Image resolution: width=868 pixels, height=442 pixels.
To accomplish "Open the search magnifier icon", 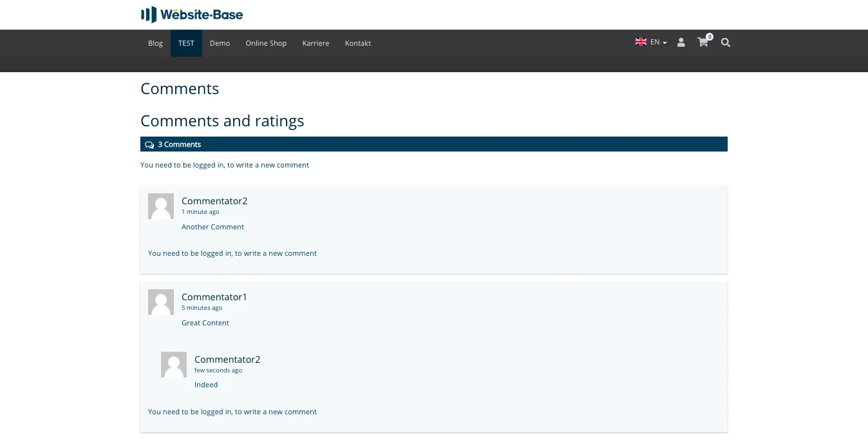I will pos(725,43).
